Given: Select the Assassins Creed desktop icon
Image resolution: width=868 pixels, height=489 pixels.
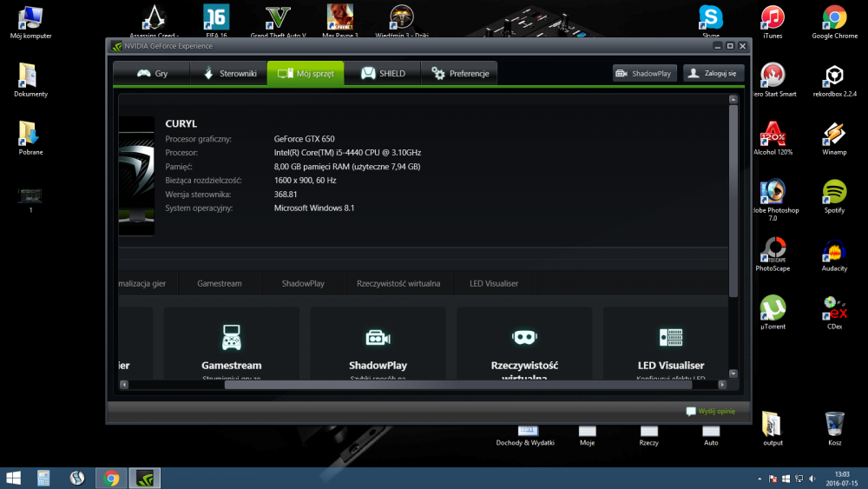Looking at the screenshot, I should (x=154, y=21).
